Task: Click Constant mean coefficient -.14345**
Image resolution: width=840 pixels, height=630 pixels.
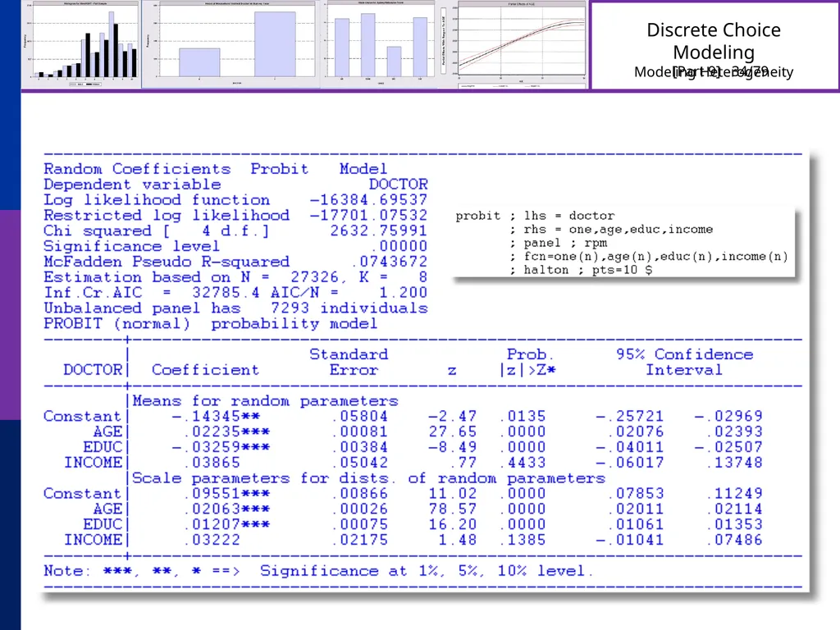Action: (x=216, y=416)
